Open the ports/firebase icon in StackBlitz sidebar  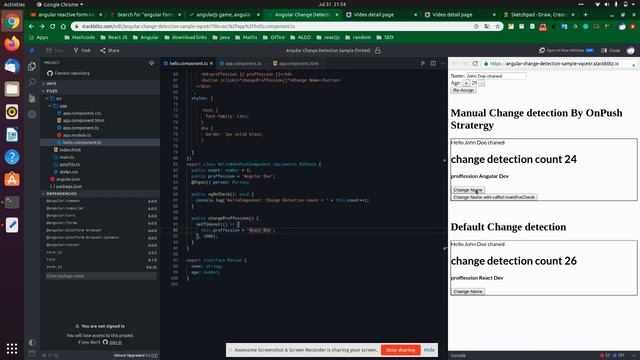coord(32,98)
